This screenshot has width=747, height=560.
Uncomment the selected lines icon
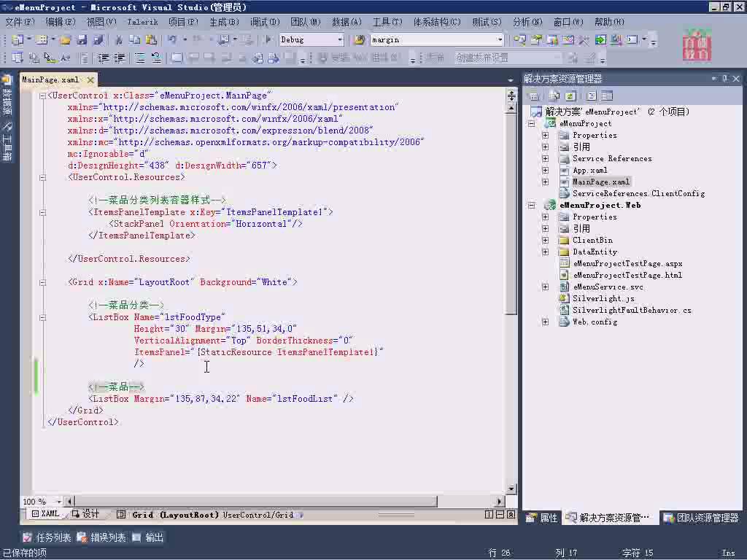[156, 58]
